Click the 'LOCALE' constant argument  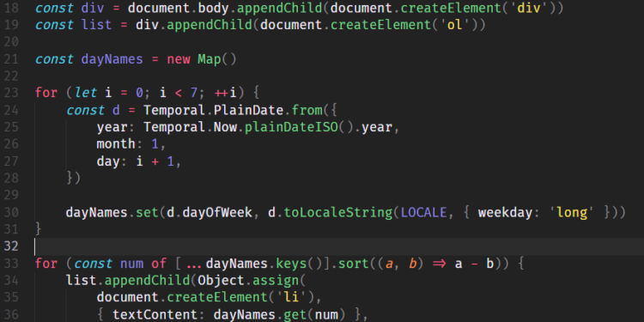(x=423, y=212)
